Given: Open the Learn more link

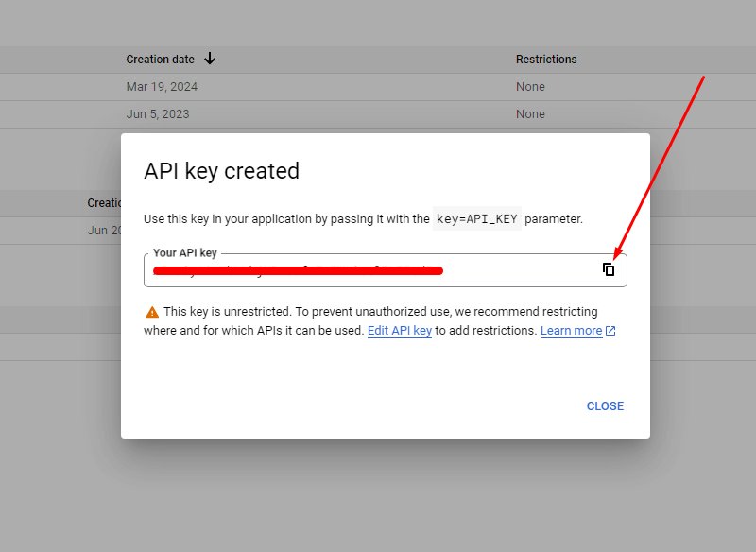Looking at the screenshot, I should tap(573, 330).
